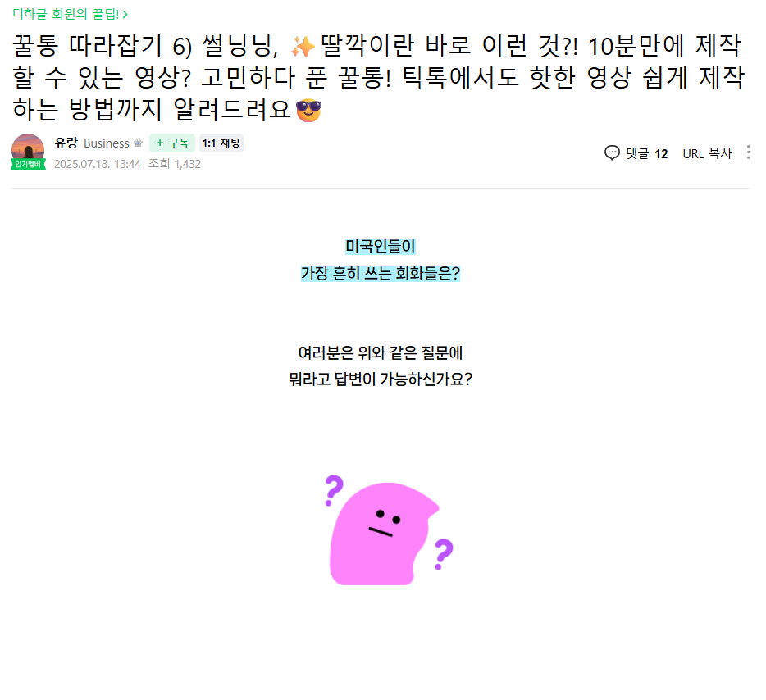Open the three-dot more options menu
The image size is (766, 700).
pos(748,152)
